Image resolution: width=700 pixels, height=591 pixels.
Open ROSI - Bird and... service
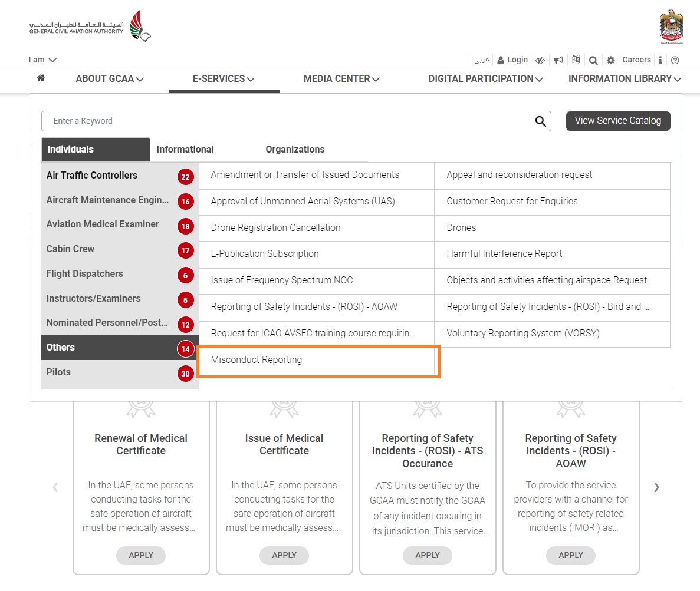point(552,307)
